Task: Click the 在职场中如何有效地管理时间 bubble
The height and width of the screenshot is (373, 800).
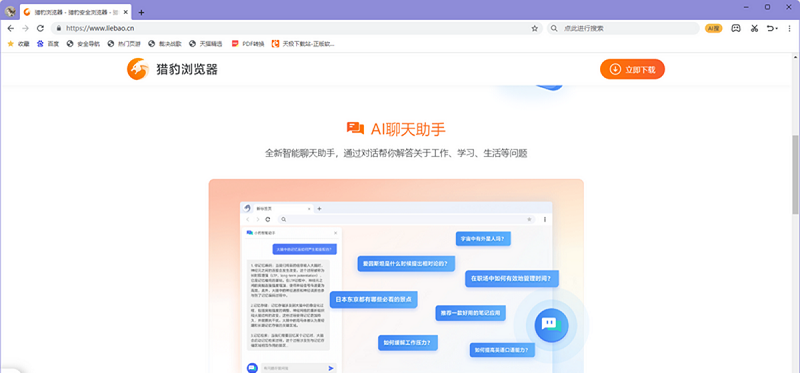Action: click(512, 279)
